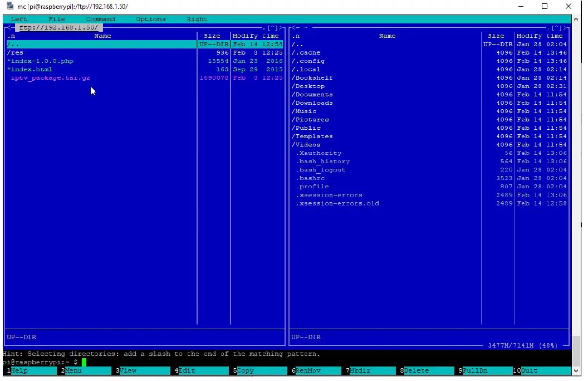
Task: Click right panel Size column header
Action: pos(496,36)
